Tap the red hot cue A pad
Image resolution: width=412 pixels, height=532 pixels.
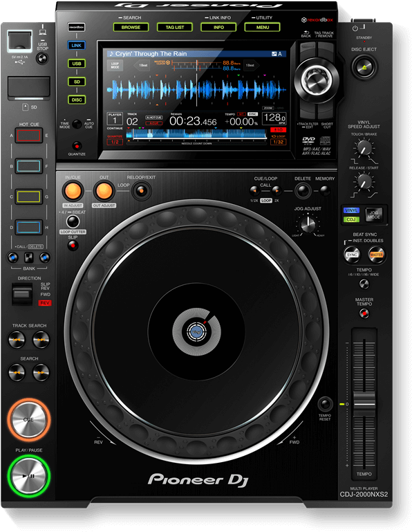(28, 136)
